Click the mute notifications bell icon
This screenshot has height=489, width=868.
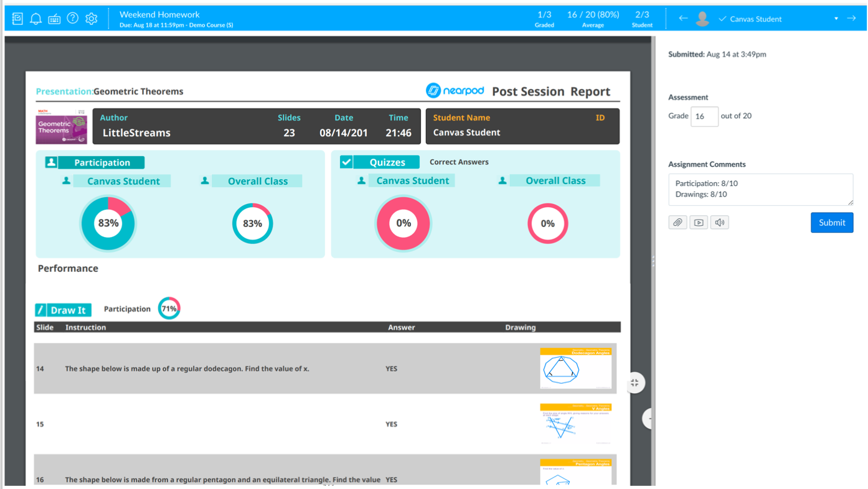pos(35,17)
